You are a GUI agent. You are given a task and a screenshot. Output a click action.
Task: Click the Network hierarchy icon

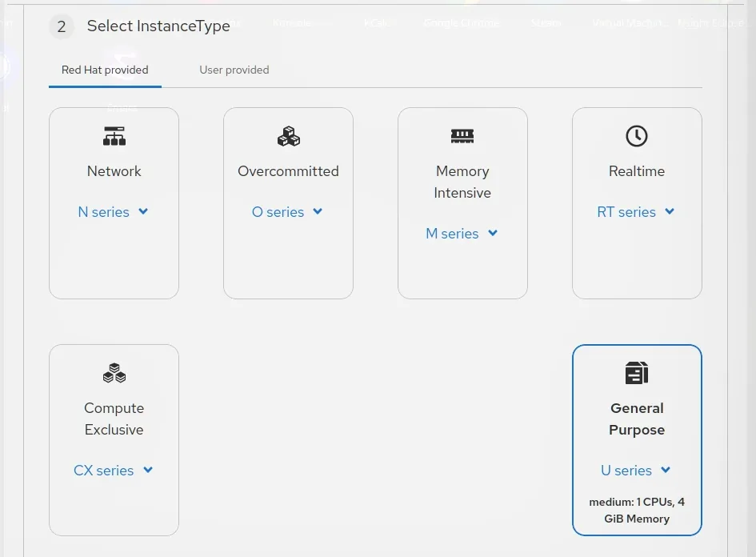point(114,136)
